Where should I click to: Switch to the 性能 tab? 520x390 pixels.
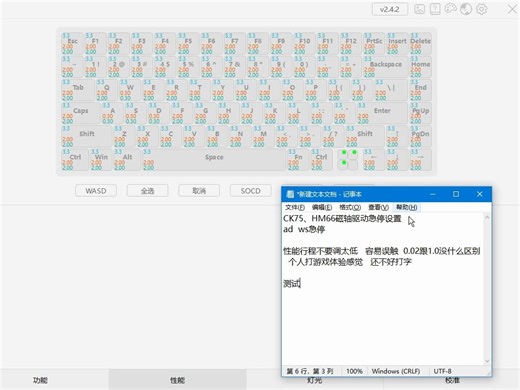pyautogui.click(x=178, y=380)
